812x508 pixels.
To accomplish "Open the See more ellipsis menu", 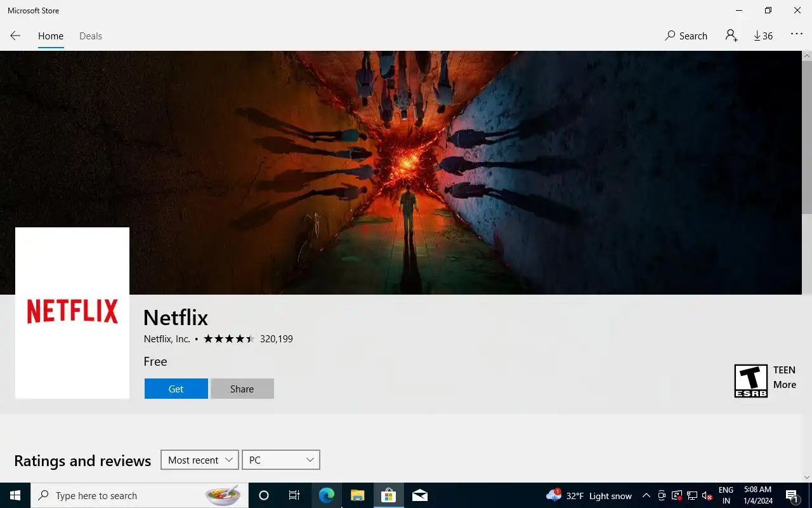I will tap(797, 34).
